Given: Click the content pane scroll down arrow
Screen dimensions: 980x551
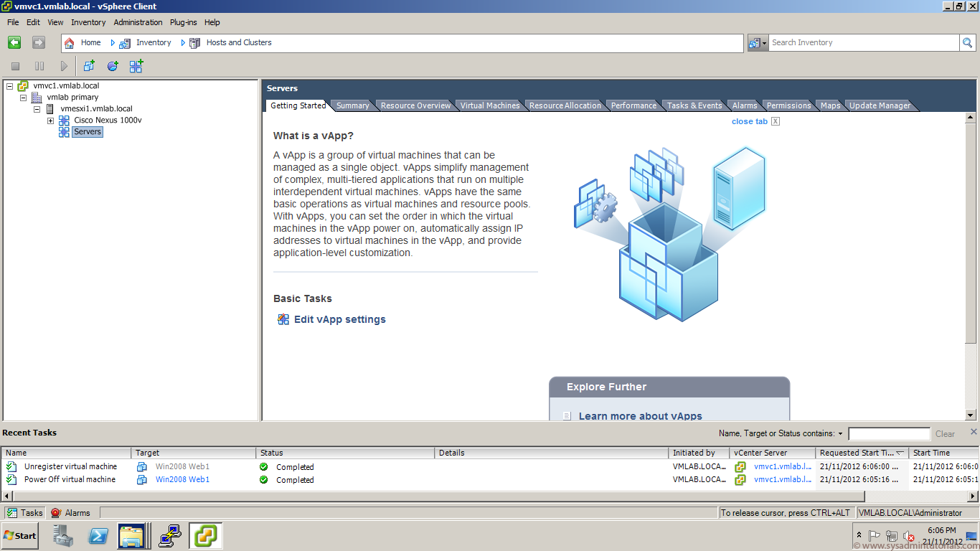Looking at the screenshot, I should coord(971,415).
